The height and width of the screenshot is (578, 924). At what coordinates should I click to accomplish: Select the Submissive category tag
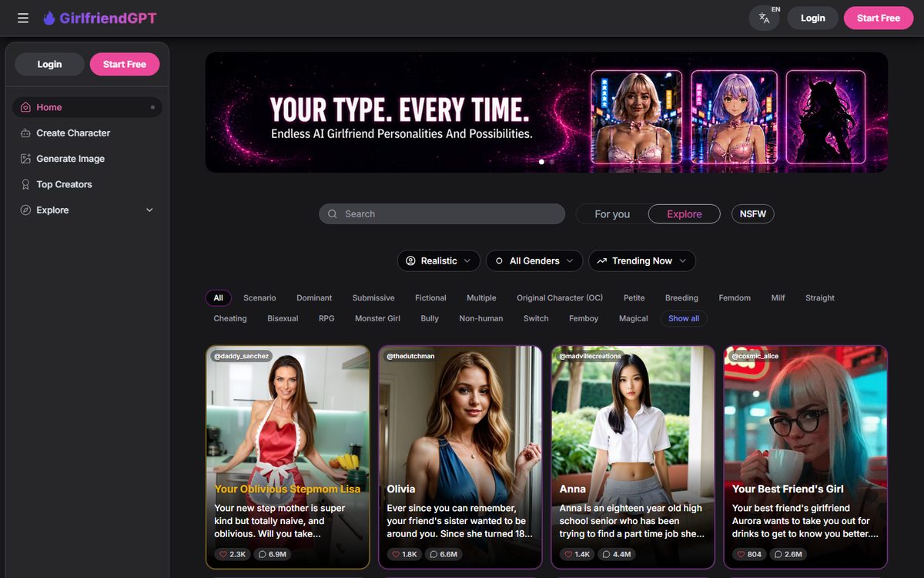(x=373, y=297)
